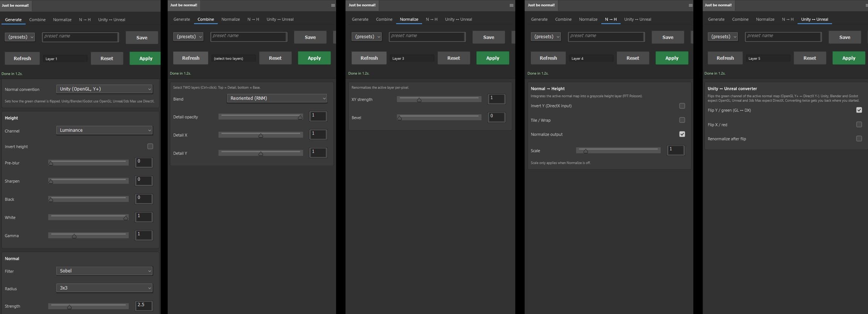Open presets dropdown in Combine panel
This screenshot has height=314, width=868.
click(188, 37)
